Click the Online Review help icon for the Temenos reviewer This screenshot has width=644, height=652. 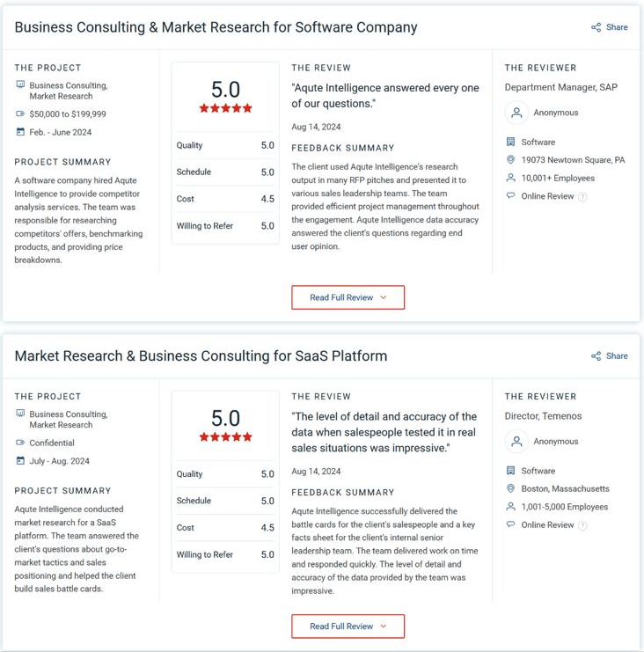(x=582, y=525)
